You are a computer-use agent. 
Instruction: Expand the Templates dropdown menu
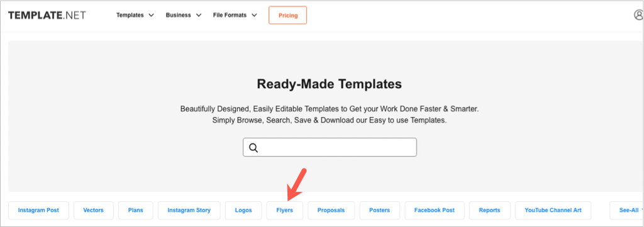135,15
